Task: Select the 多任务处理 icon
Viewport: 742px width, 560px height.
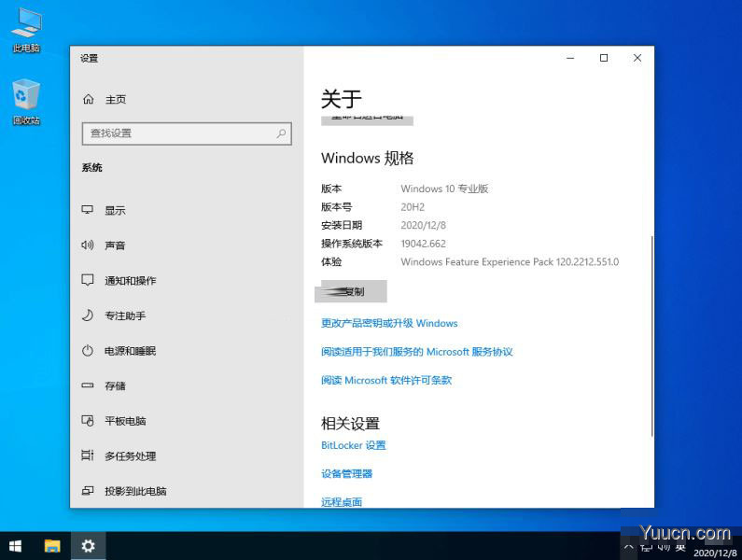Action: [x=87, y=455]
